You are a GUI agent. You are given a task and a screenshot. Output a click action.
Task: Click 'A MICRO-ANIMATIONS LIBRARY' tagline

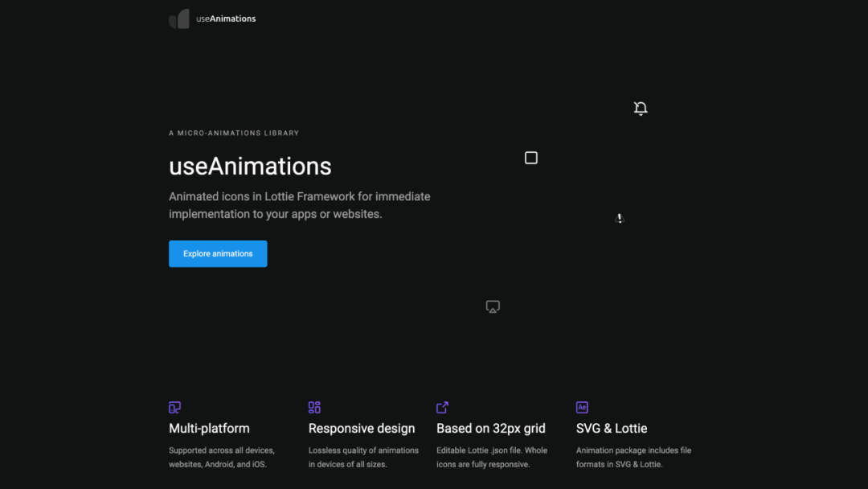coord(234,133)
